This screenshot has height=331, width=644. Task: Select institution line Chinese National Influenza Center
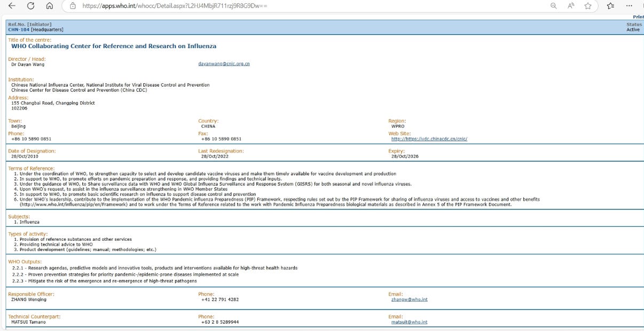[x=111, y=85]
